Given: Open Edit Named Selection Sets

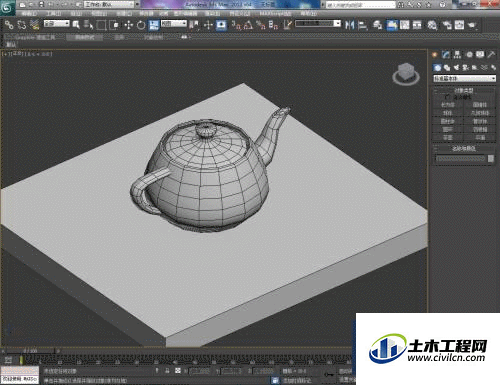Looking at the screenshot, I should (288, 25).
